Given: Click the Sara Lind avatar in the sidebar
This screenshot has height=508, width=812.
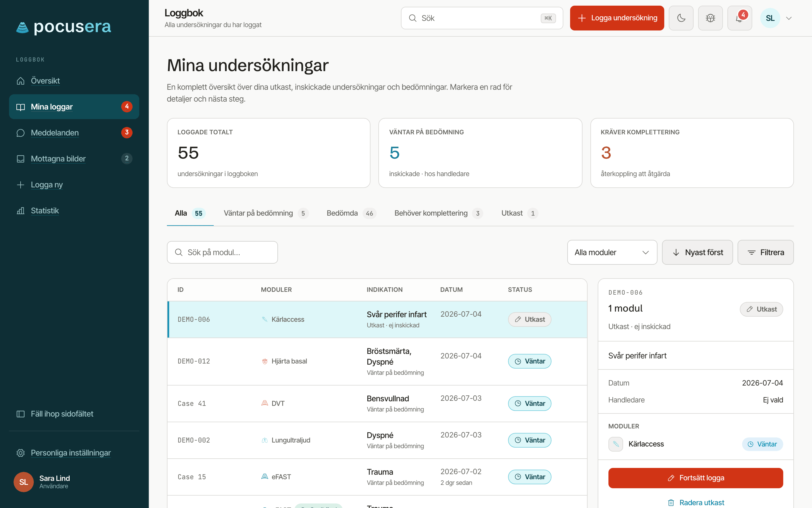Looking at the screenshot, I should point(23,482).
